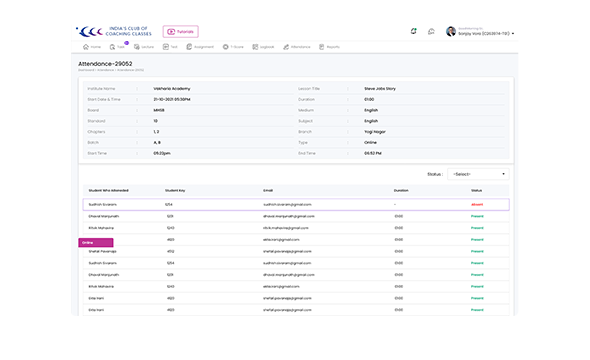
Task: Open the Assignment section
Action: pos(200,47)
